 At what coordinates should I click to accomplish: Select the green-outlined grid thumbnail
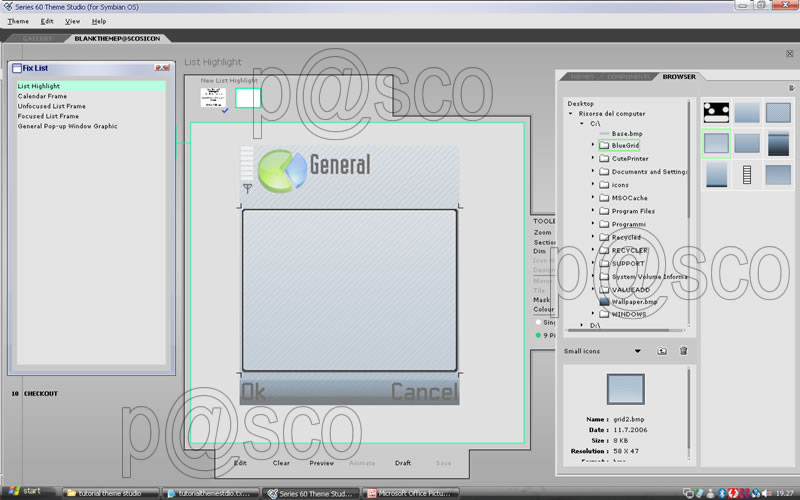point(716,143)
